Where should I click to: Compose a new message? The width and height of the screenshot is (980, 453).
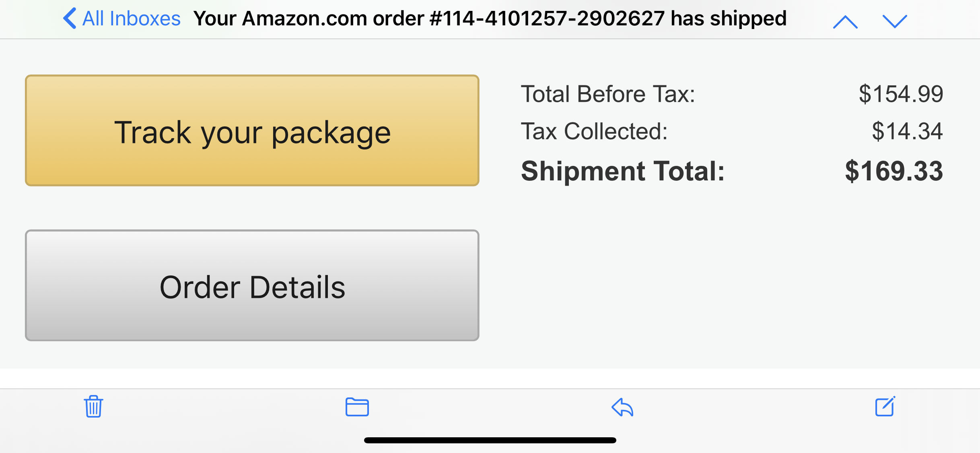coord(885,407)
